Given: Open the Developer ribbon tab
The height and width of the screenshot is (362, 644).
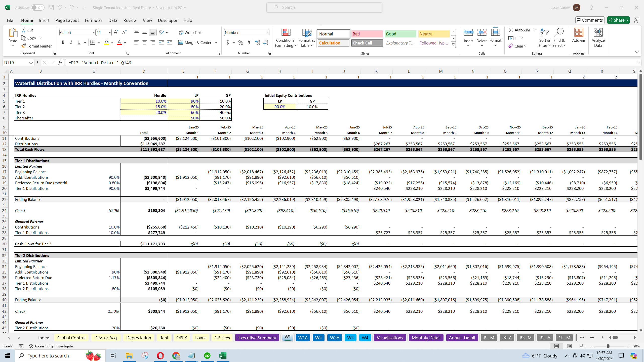Looking at the screenshot, I should pyautogui.click(x=168, y=20).
